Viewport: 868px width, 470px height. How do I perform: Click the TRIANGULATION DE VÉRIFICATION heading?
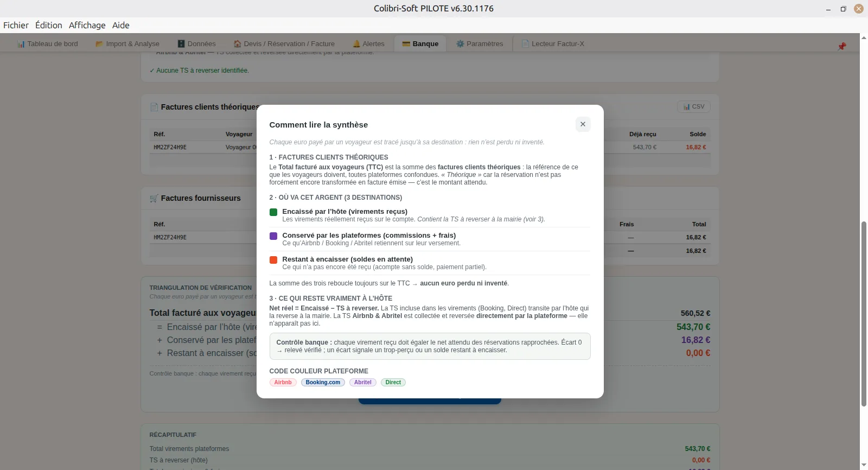(201, 288)
